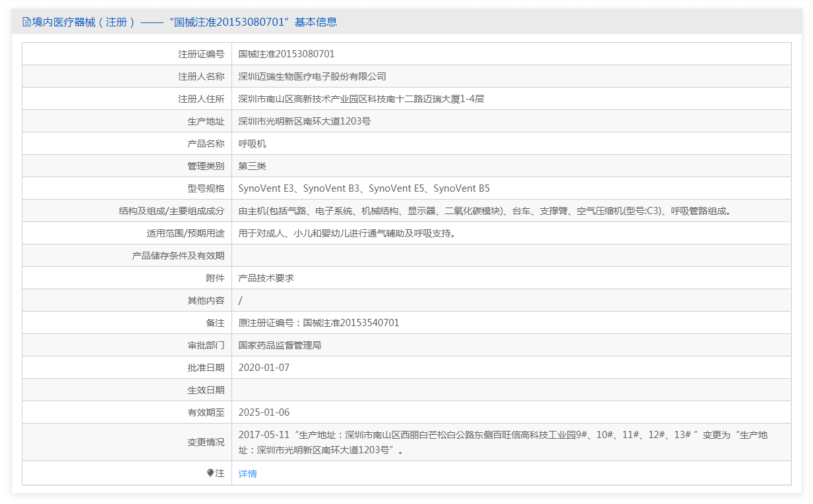Click management category value 第三类
This screenshot has height=504, width=813.
pyautogui.click(x=253, y=166)
